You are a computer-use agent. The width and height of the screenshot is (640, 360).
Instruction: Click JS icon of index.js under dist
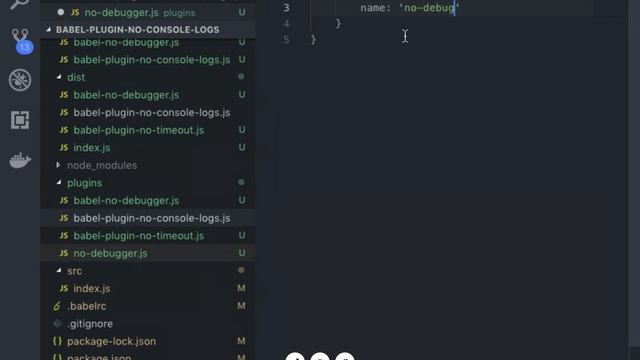(x=64, y=147)
